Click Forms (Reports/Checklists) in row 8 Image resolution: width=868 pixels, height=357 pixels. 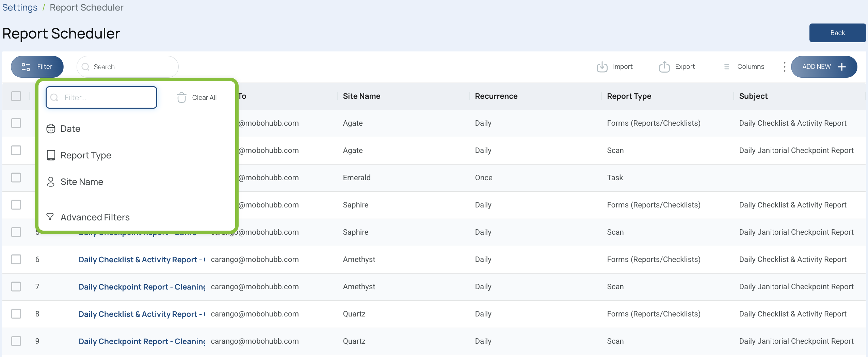click(x=654, y=314)
